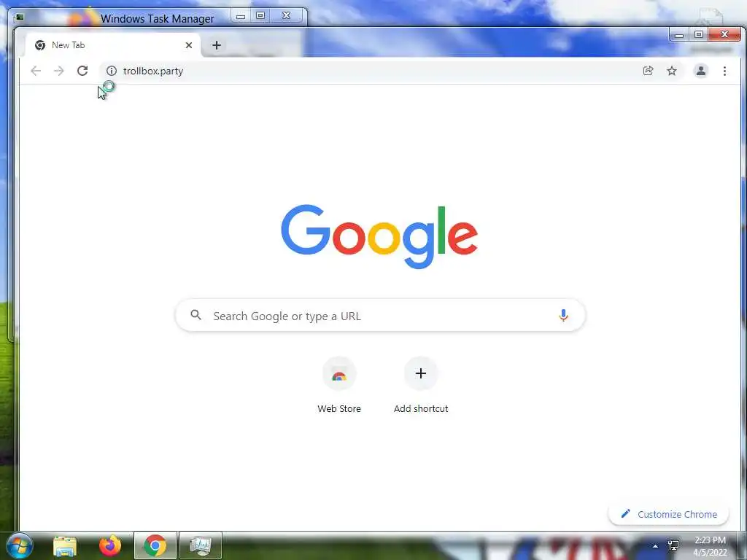
Task: Open the Windows Start orb
Action: point(20,545)
